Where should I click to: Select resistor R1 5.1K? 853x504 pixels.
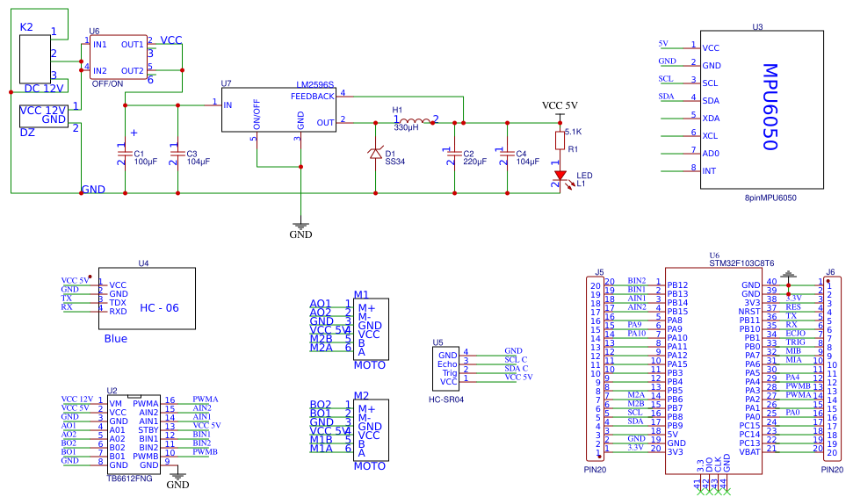559,140
